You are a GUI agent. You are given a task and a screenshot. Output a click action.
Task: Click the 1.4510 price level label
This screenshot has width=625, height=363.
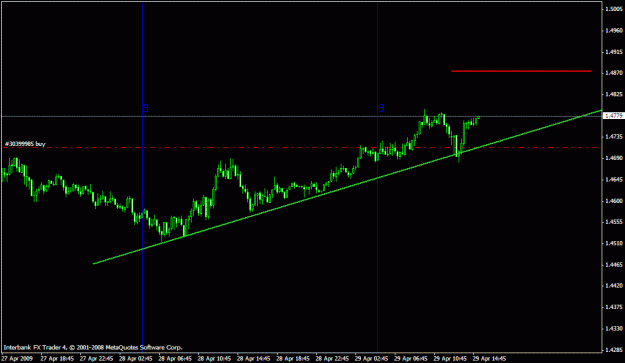click(x=613, y=243)
